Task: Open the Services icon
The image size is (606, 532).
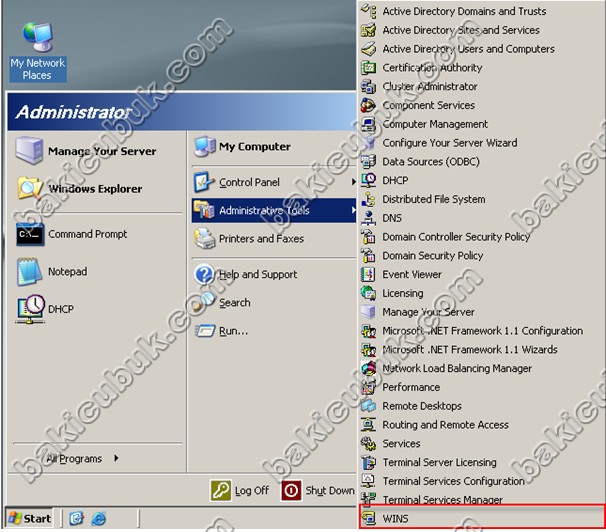Action: 369,443
